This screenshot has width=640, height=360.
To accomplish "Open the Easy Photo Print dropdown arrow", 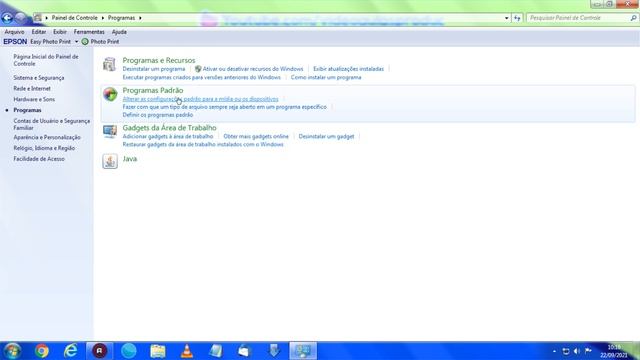I will [76, 42].
